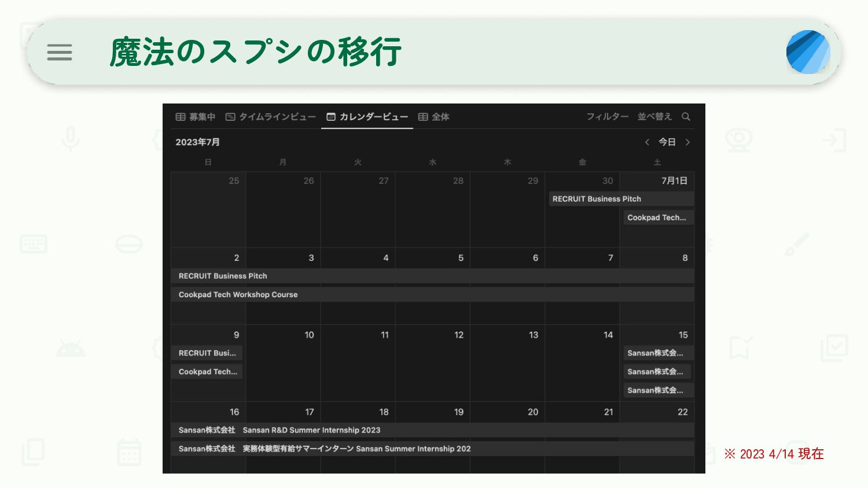Switch to the 全体 tab
This screenshot has height=488, width=868.
[x=434, y=117]
